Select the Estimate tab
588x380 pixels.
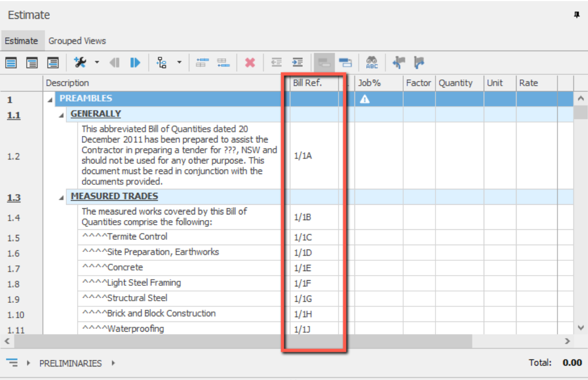(22, 41)
